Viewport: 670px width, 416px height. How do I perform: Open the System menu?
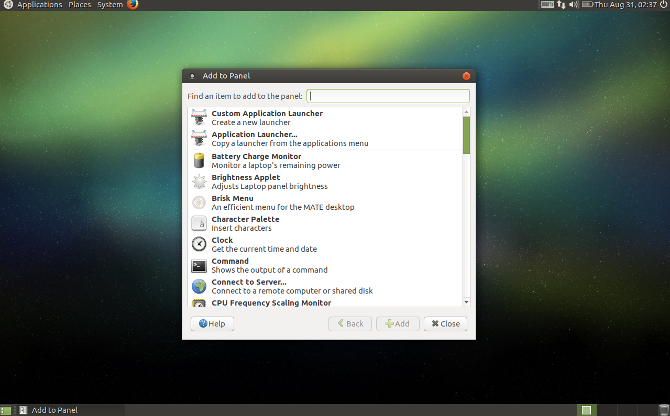coord(110,5)
